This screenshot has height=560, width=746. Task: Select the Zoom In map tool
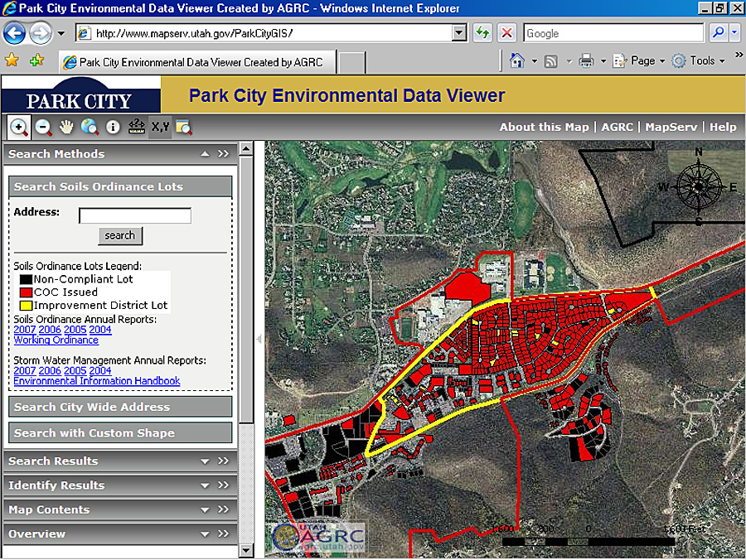19,127
